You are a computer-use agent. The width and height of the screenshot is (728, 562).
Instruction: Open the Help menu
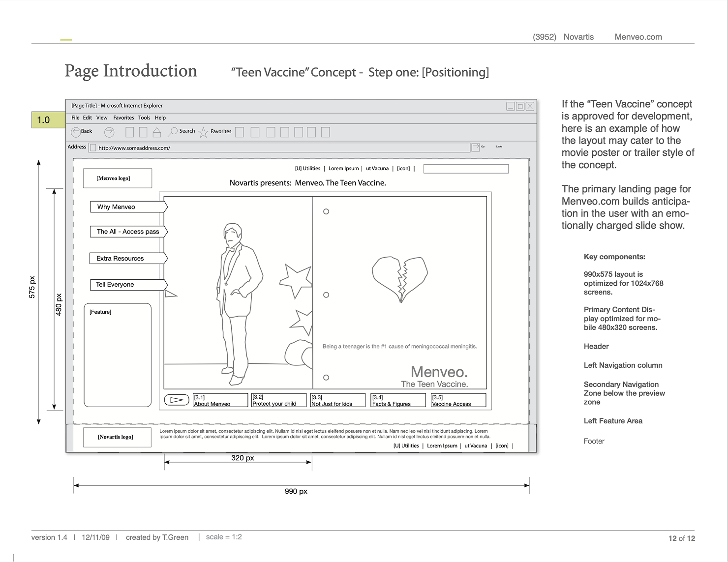(x=160, y=118)
